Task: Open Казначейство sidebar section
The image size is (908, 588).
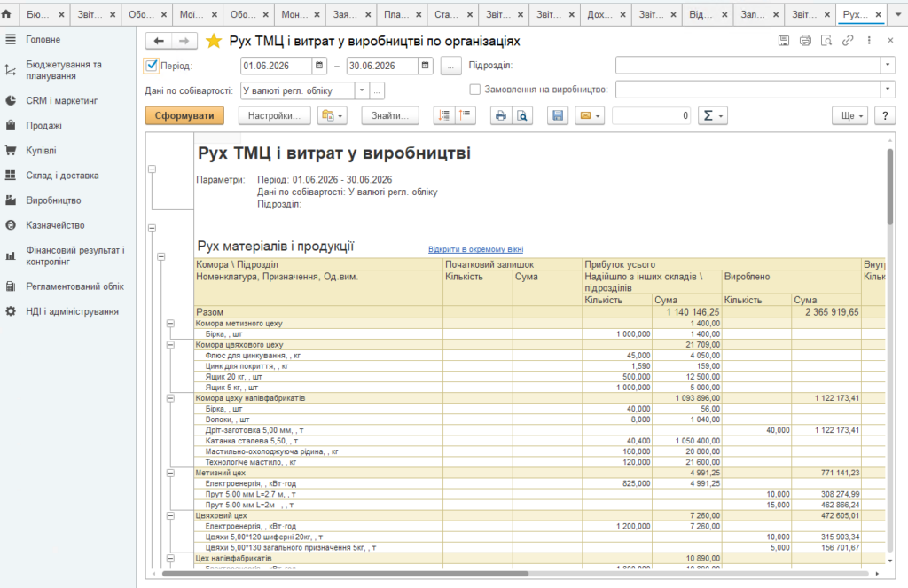Action: 55,224
